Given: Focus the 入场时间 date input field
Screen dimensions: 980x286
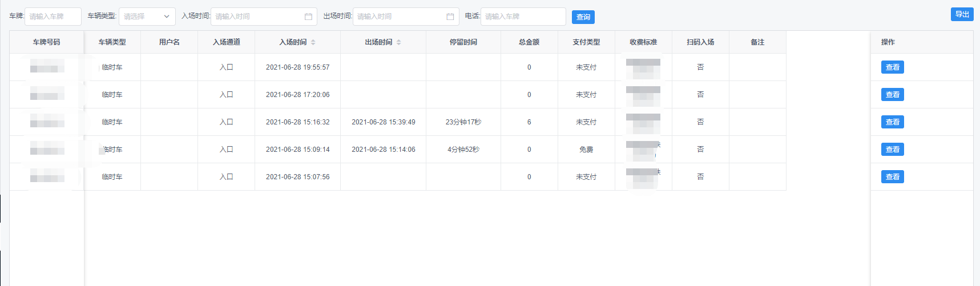Looking at the screenshot, I should (x=264, y=17).
